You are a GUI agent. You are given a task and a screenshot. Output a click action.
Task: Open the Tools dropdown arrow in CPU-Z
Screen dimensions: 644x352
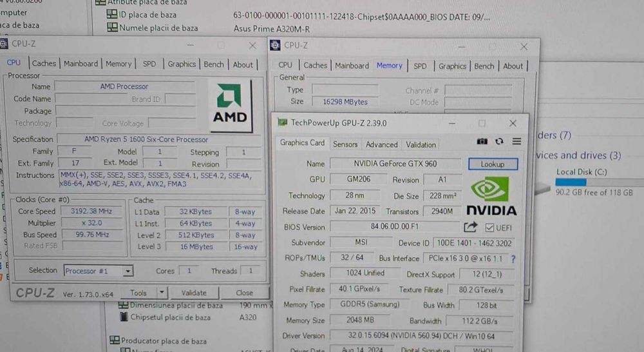point(162,293)
